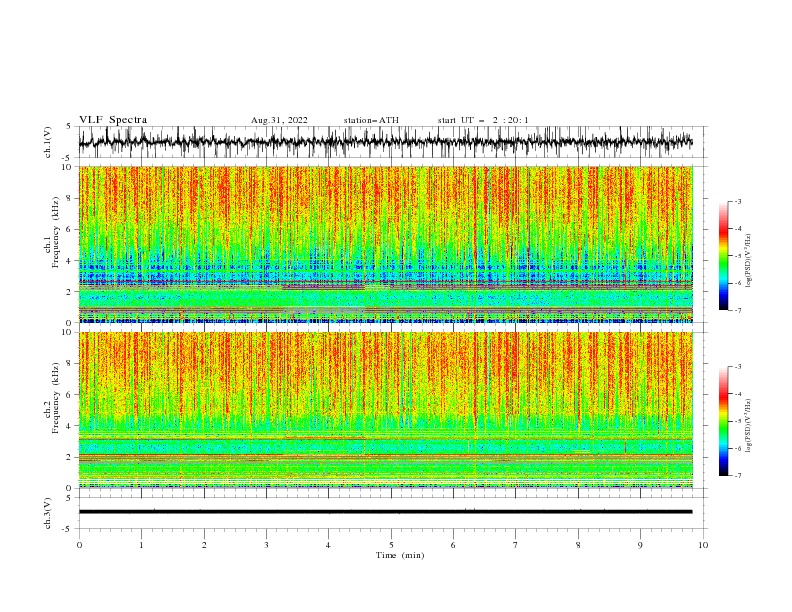This screenshot has height=612, width=792.
Task: Click the "5" volt tick on ch.1(V) axis
Action: (69, 127)
